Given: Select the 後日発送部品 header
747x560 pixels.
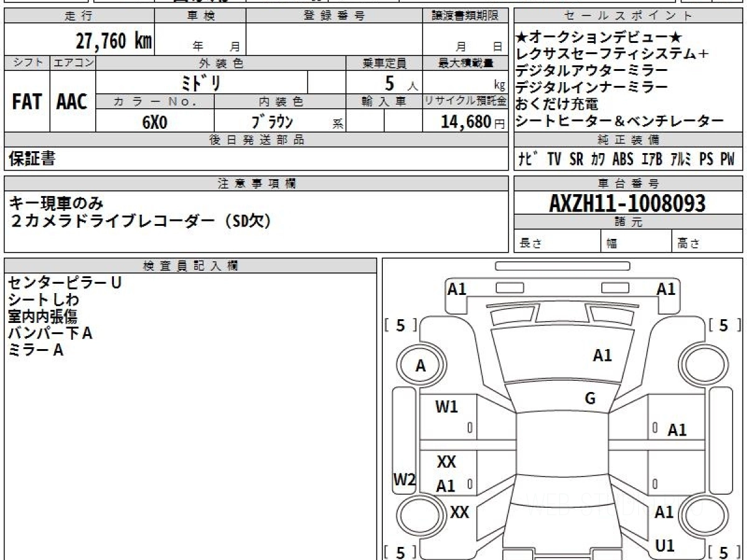Looking at the screenshot, I should pyautogui.click(x=256, y=140).
